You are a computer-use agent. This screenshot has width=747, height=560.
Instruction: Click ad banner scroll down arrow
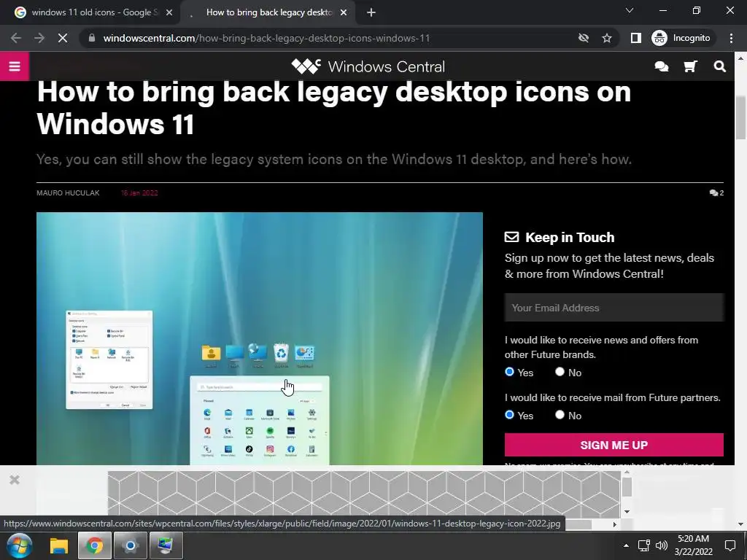coord(627,511)
